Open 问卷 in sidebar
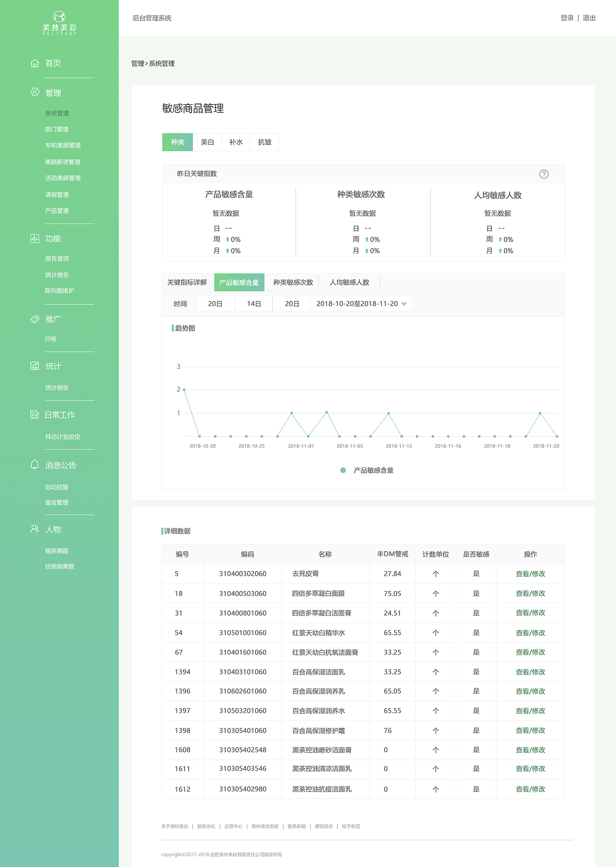The height and width of the screenshot is (867, 616). point(51,339)
